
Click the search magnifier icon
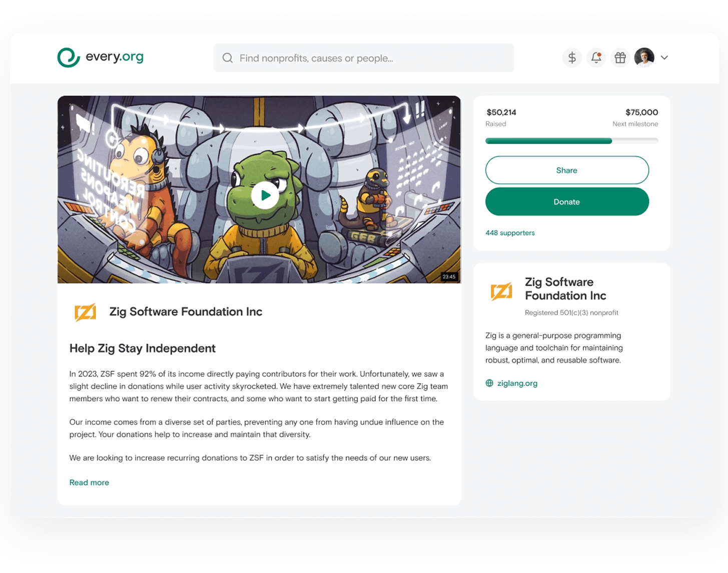(x=228, y=58)
